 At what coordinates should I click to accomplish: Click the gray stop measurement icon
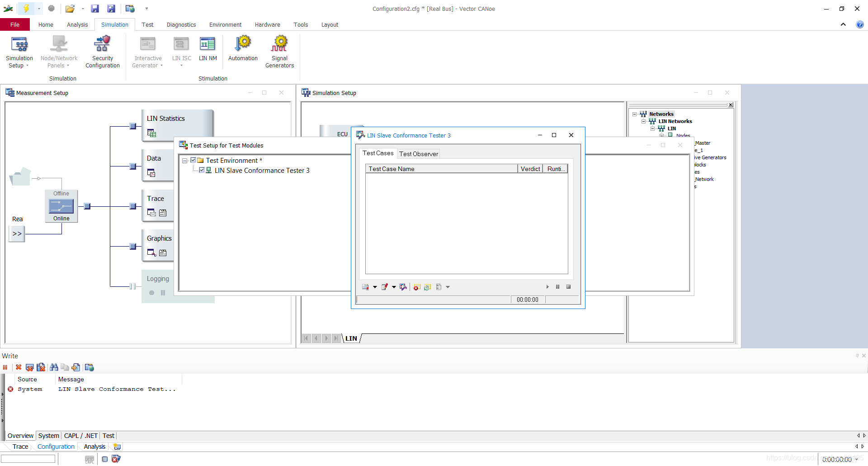tap(52, 8)
